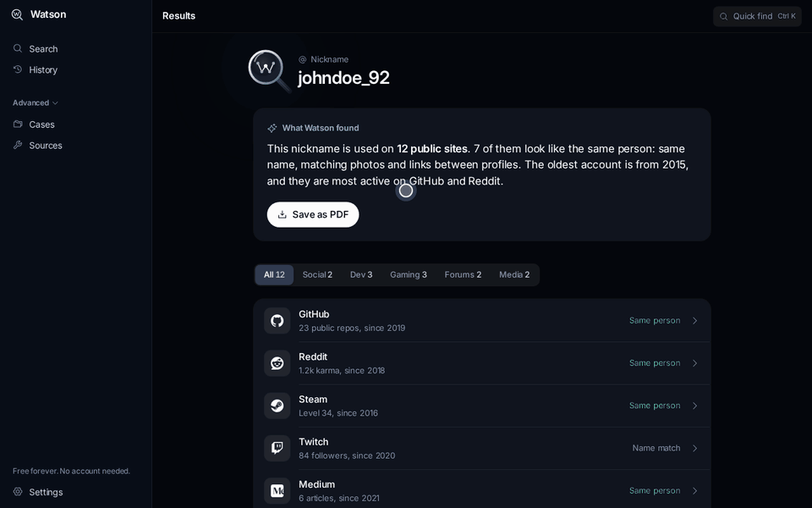
Task: Click the Twitch logo icon
Action: click(277, 449)
